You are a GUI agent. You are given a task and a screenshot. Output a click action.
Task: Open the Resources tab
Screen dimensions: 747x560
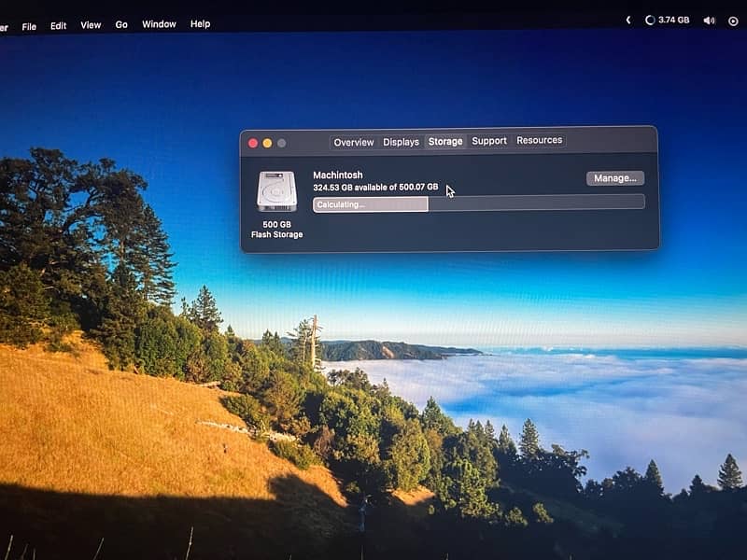coord(539,140)
